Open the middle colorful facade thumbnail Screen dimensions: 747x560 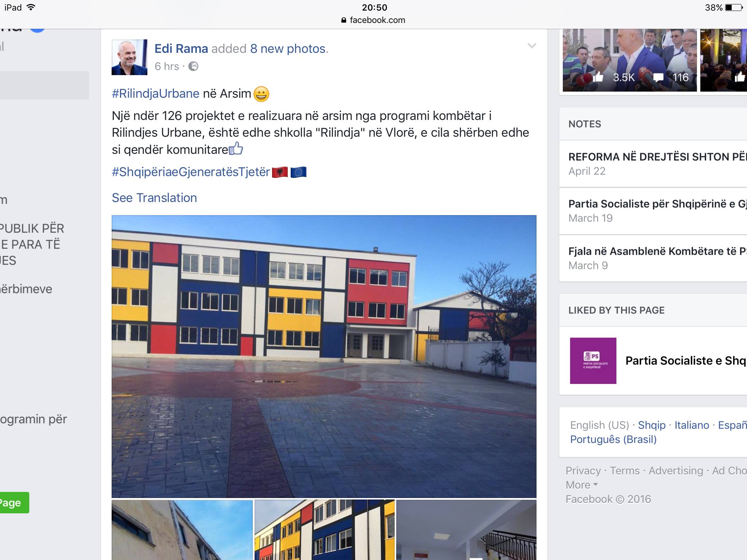[325, 530]
